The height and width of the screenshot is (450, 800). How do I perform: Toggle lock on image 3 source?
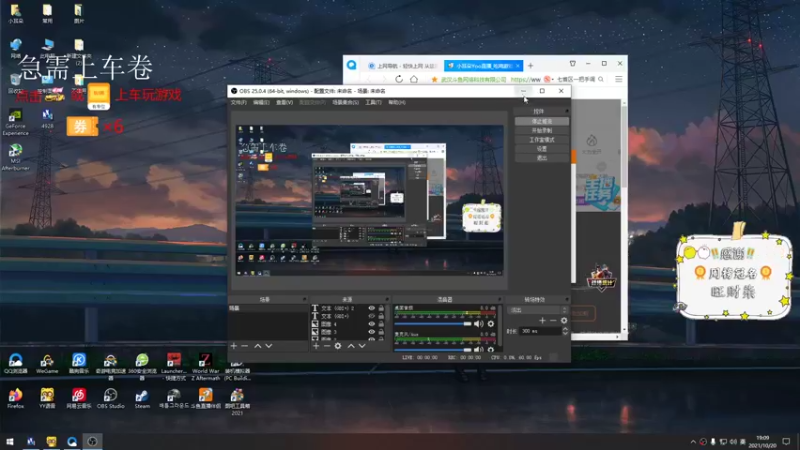(x=381, y=332)
